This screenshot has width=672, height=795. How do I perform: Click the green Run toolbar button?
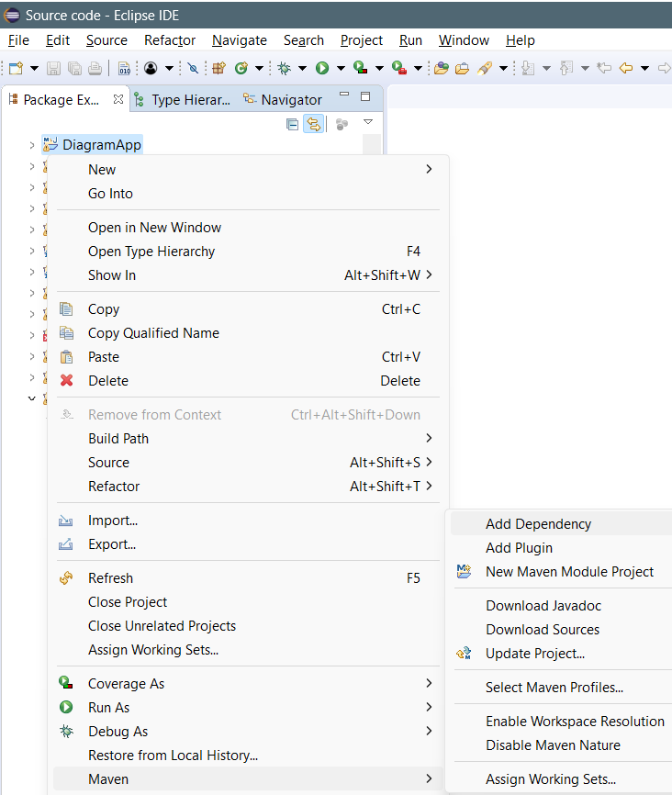pos(322,68)
